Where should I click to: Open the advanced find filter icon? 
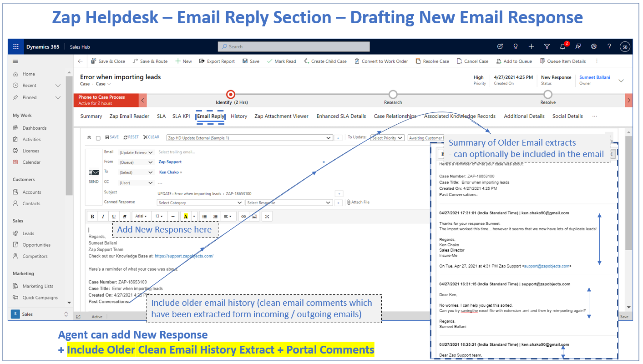(x=547, y=46)
